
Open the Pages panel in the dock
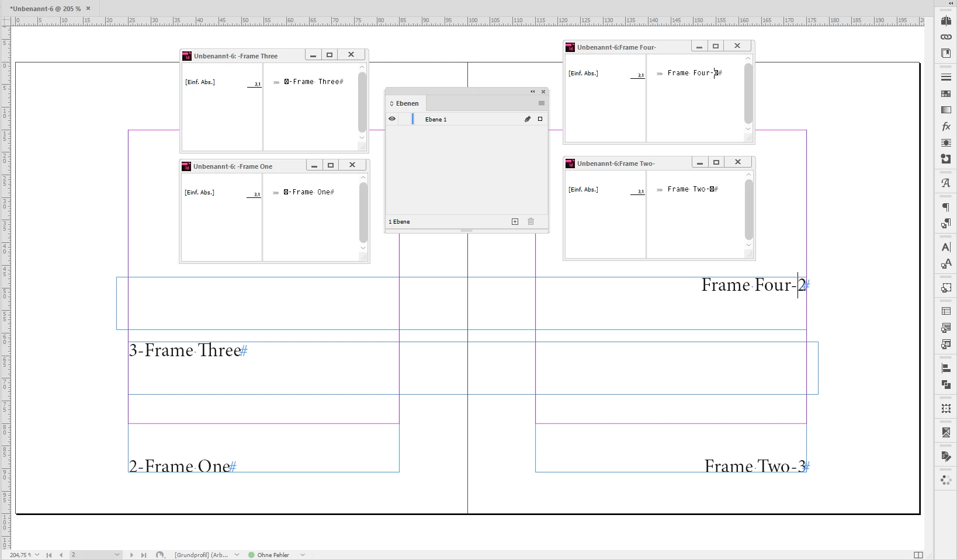(x=946, y=20)
